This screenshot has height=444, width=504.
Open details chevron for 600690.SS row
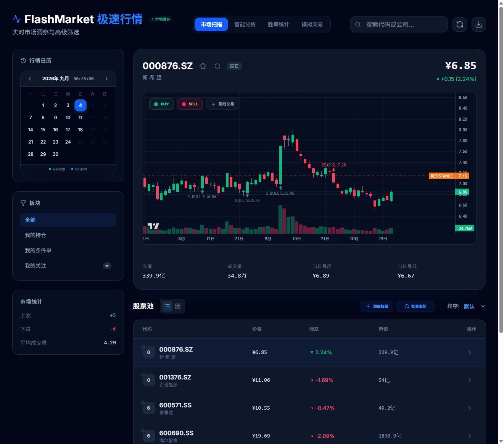click(x=470, y=436)
